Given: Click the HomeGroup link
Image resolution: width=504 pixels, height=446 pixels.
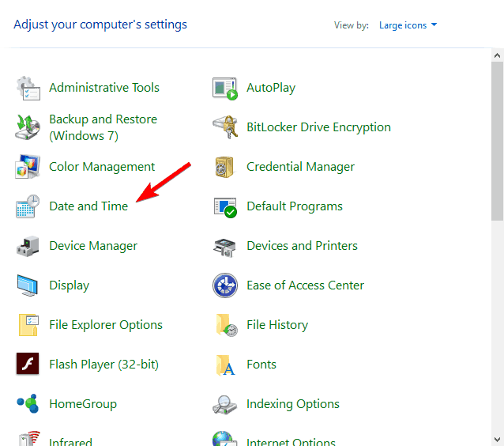Looking at the screenshot, I should pos(83,404).
